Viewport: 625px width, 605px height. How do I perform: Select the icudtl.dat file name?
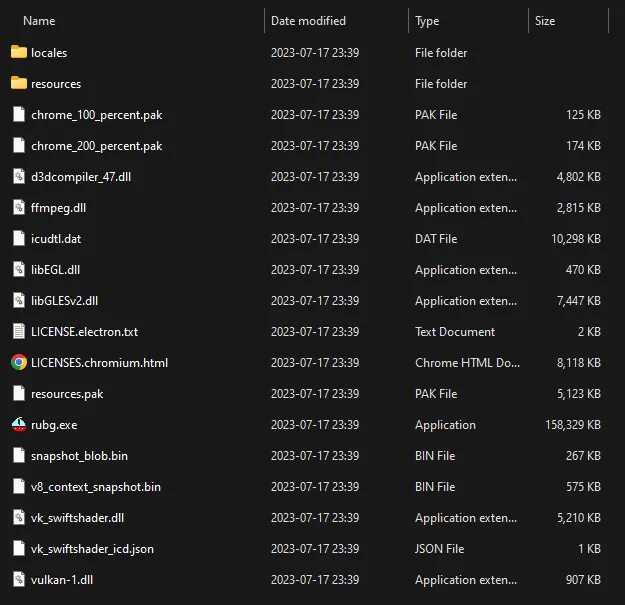coord(56,239)
